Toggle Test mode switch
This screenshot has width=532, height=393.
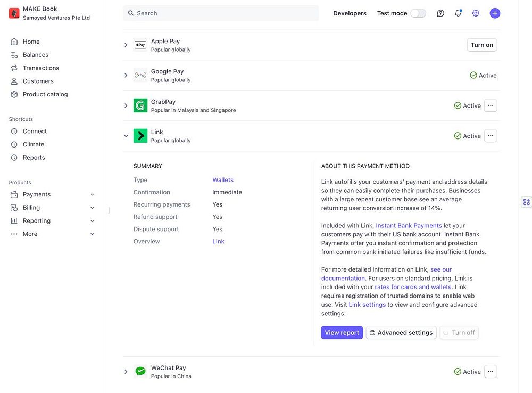point(418,13)
